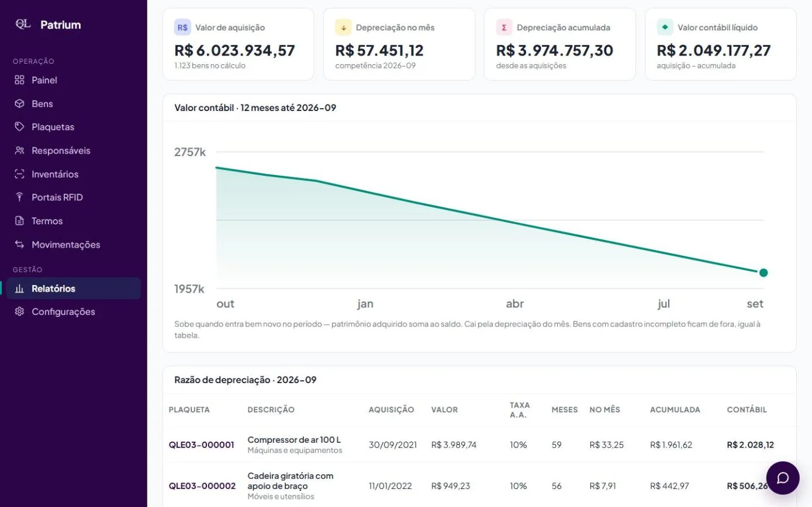Click the Bens cube icon
Viewport: 812px width, 507px height.
pos(19,103)
